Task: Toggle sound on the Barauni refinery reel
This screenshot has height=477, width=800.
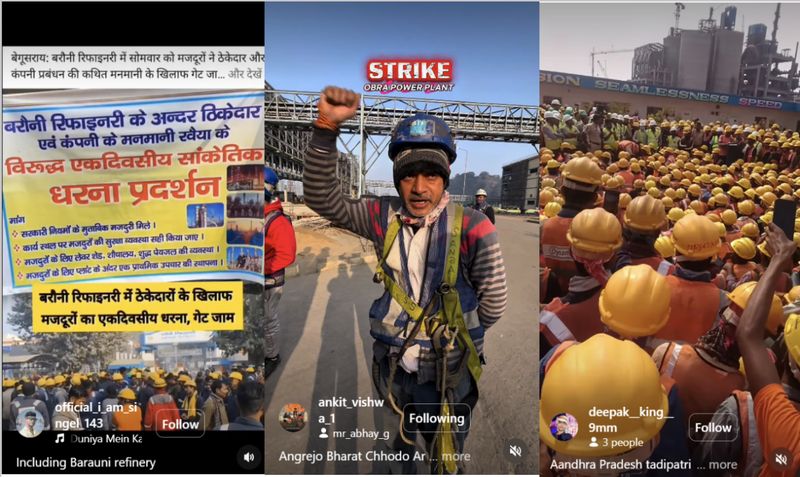Action: point(248,457)
